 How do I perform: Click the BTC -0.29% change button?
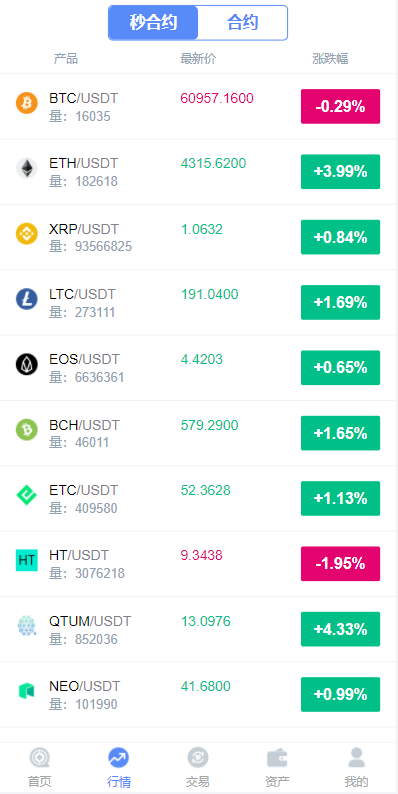(x=340, y=106)
